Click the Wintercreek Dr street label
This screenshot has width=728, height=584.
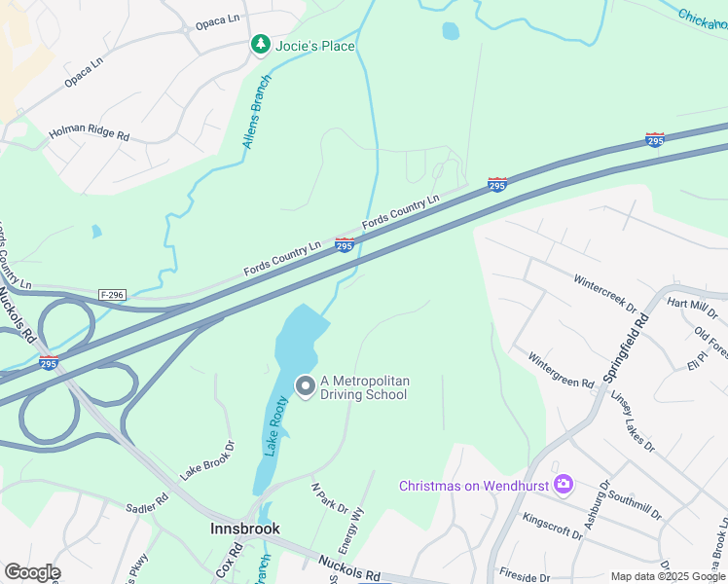(x=605, y=294)
